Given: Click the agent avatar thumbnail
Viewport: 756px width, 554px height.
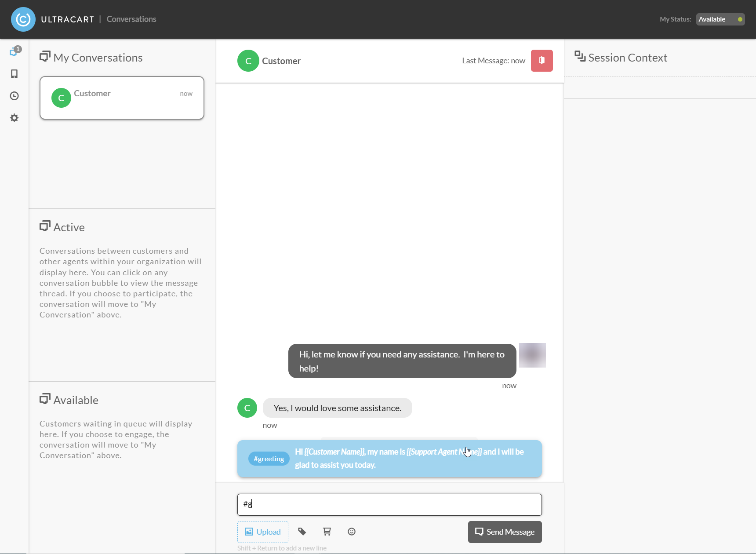Looking at the screenshot, I should pyautogui.click(x=532, y=355).
